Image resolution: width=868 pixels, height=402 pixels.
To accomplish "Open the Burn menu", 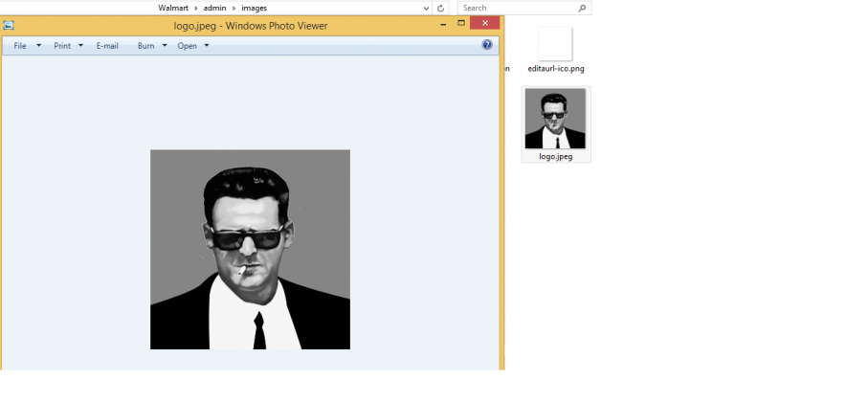I will point(146,46).
